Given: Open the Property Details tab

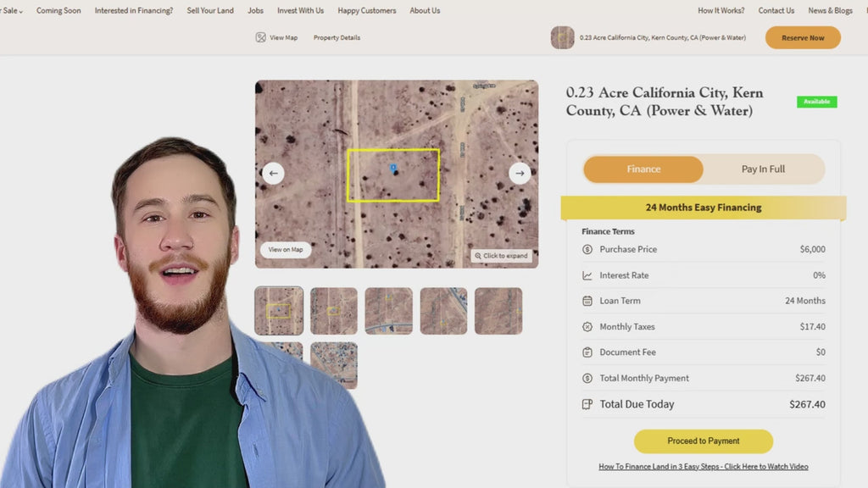Looking at the screenshot, I should coord(337,38).
